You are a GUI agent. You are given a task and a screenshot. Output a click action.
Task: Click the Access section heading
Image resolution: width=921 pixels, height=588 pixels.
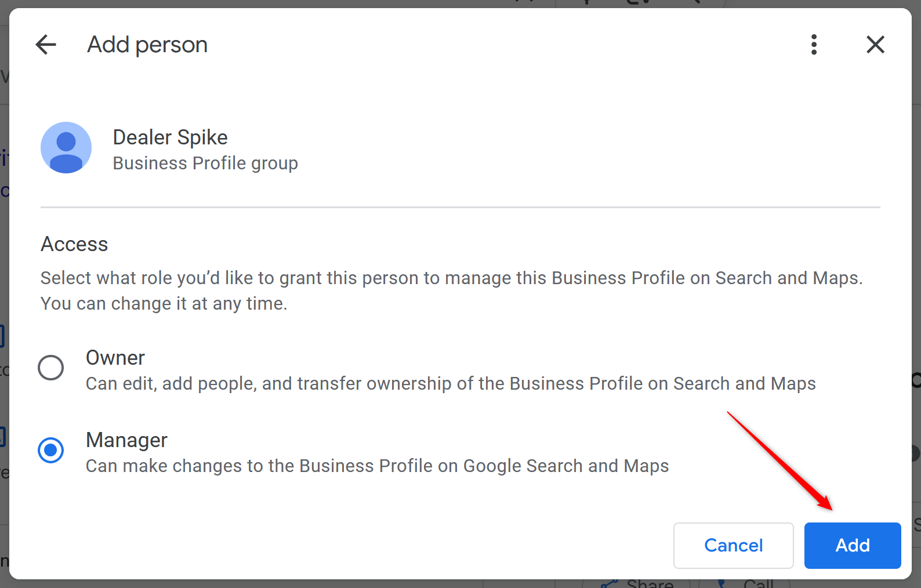74,244
